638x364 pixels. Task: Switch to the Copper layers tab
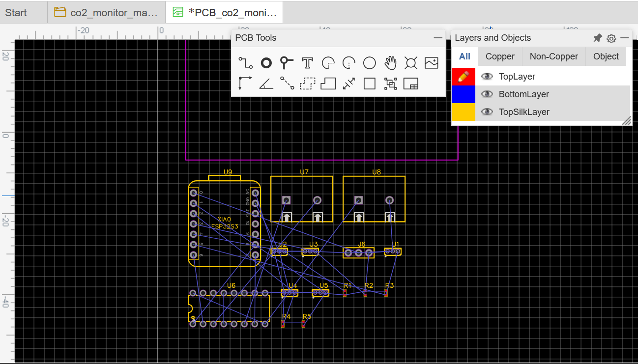click(500, 56)
